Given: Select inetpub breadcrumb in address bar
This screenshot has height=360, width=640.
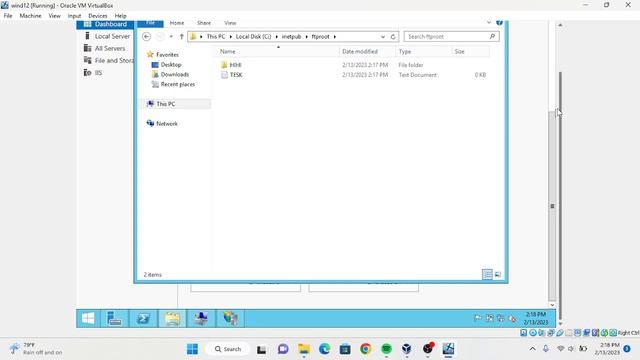Looking at the screenshot, I should point(291,37).
